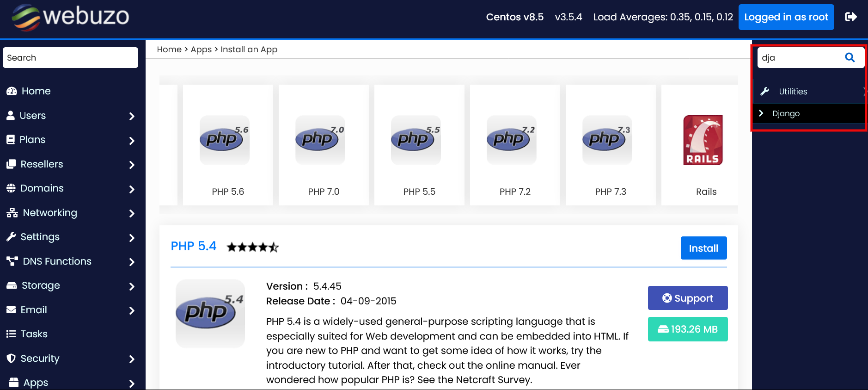This screenshot has width=868, height=390.
Task: Click the Tasks list icon
Action: 11,334
